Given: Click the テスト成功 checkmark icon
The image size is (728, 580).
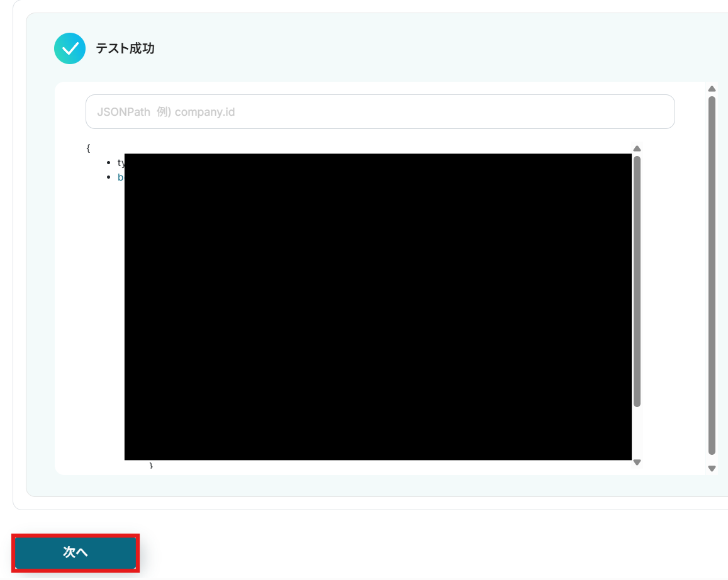Looking at the screenshot, I should pos(70,48).
